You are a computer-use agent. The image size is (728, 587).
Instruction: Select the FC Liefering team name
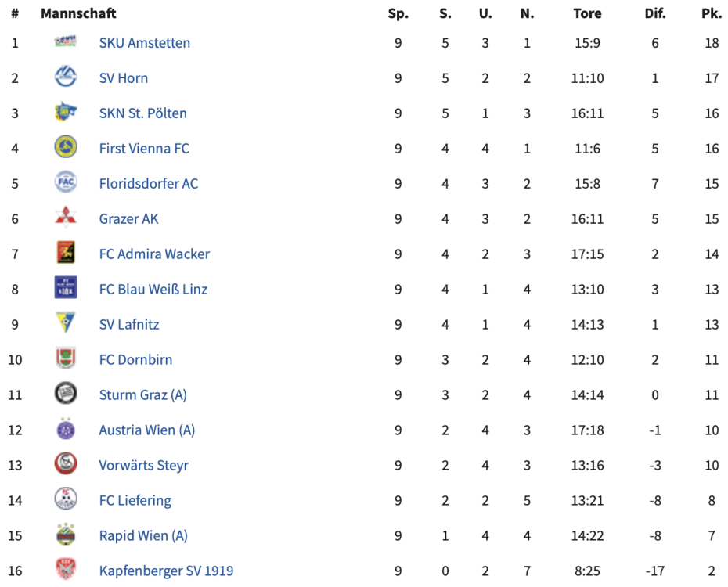tap(135, 500)
